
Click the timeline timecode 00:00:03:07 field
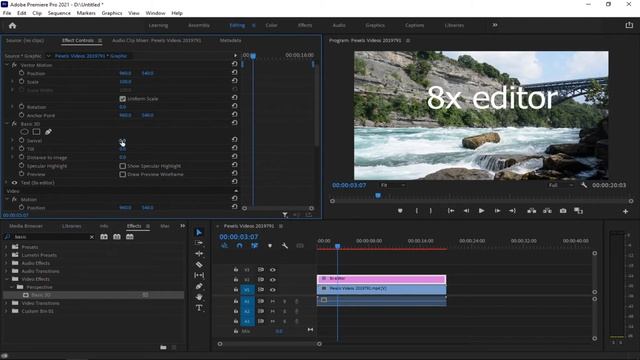(x=238, y=237)
